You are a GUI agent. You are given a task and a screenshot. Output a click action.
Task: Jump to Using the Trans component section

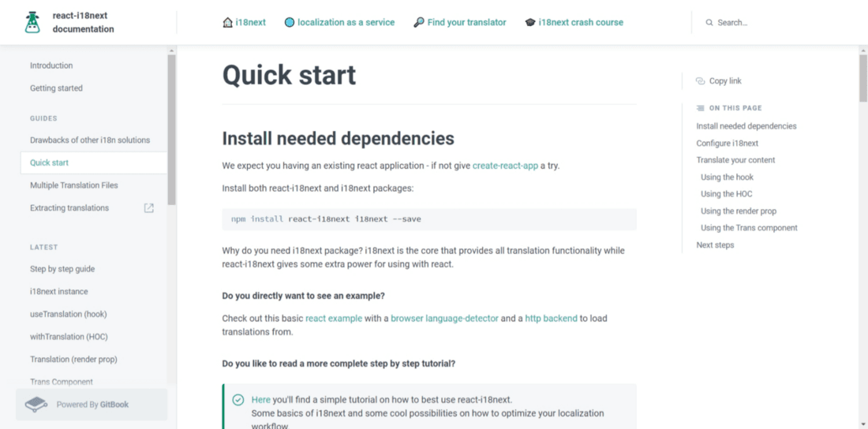point(749,227)
